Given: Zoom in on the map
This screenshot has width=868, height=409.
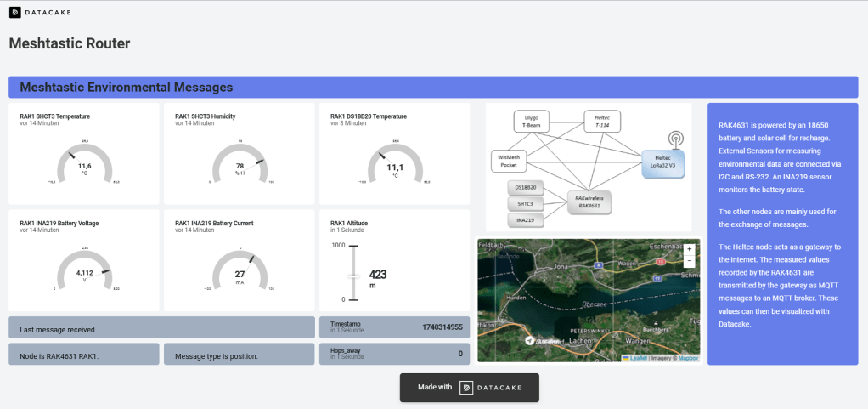Looking at the screenshot, I should (x=688, y=249).
